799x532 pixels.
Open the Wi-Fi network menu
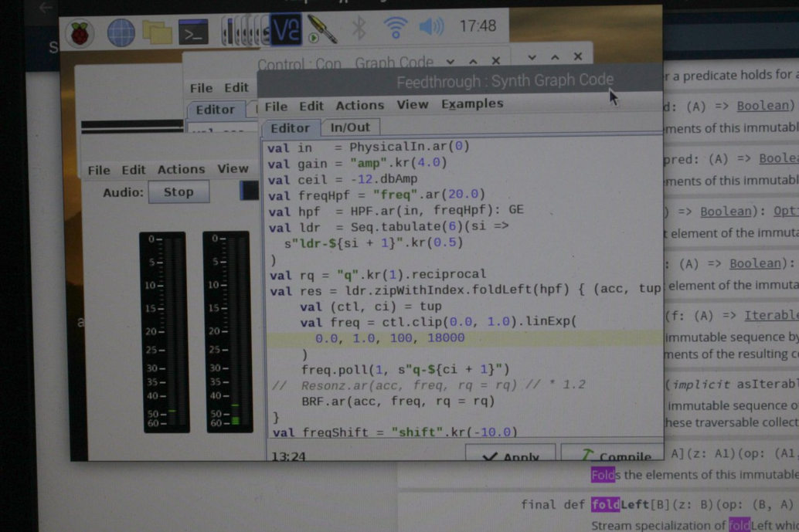[396, 27]
